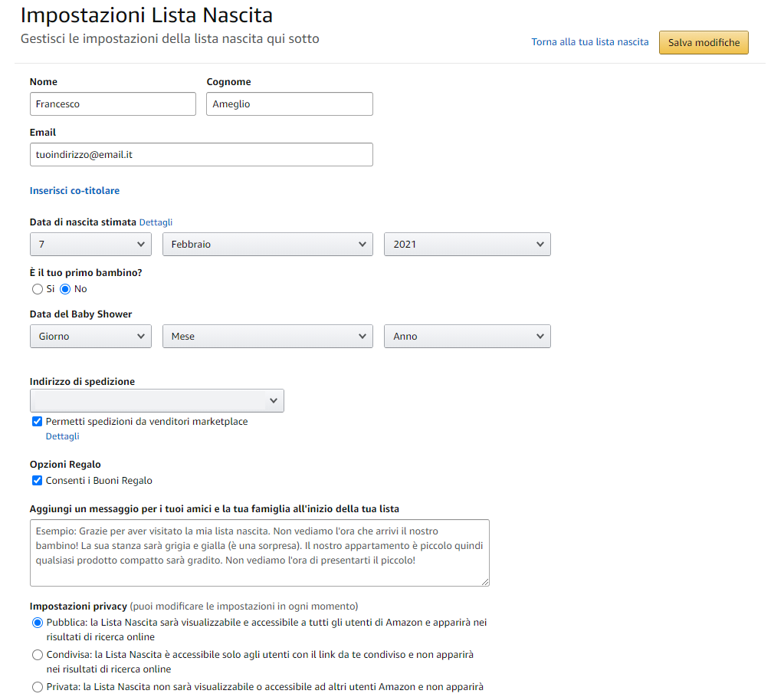This screenshot has height=697, width=784.
Task: Select Pubblica privacy radio option
Action: tap(37, 623)
